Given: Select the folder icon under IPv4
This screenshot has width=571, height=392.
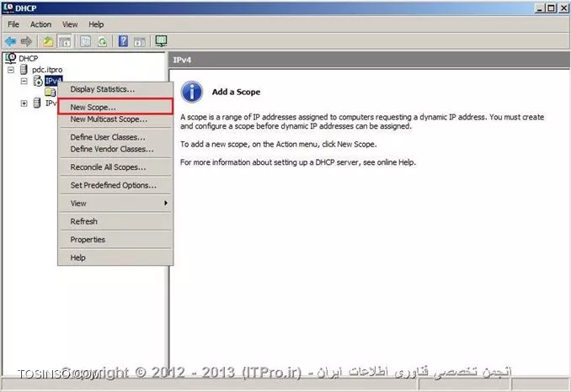Looking at the screenshot, I should 51,92.
